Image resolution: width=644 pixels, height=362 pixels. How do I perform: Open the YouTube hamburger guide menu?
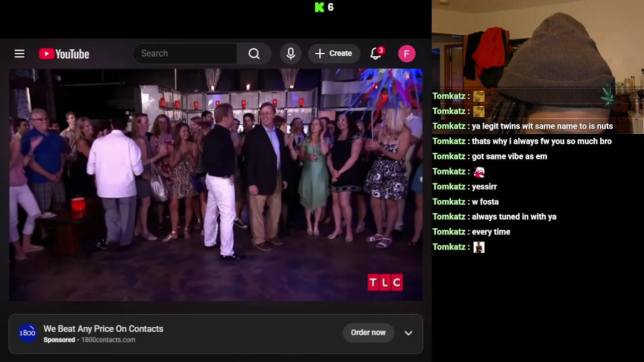coord(19,54)
